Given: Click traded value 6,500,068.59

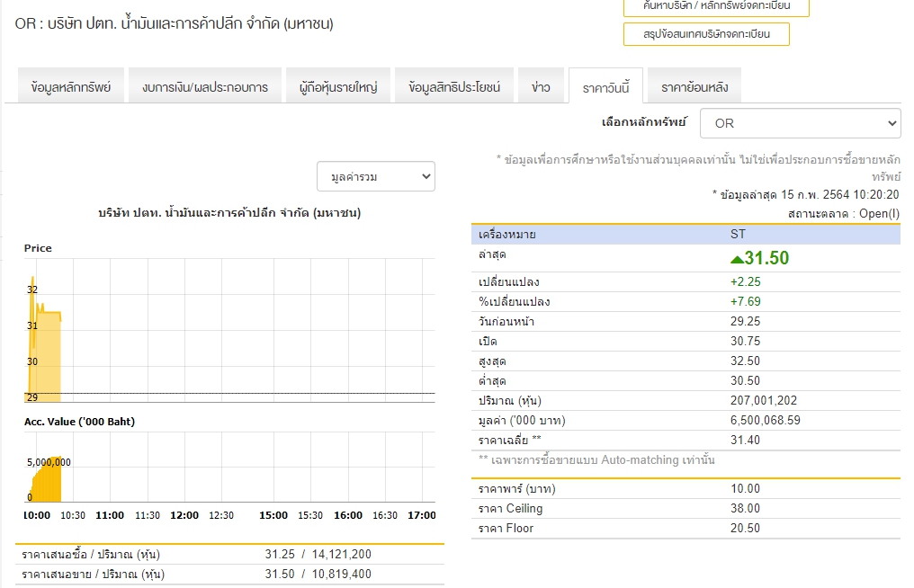Looking at the screenshot, I should pos(766,420).
